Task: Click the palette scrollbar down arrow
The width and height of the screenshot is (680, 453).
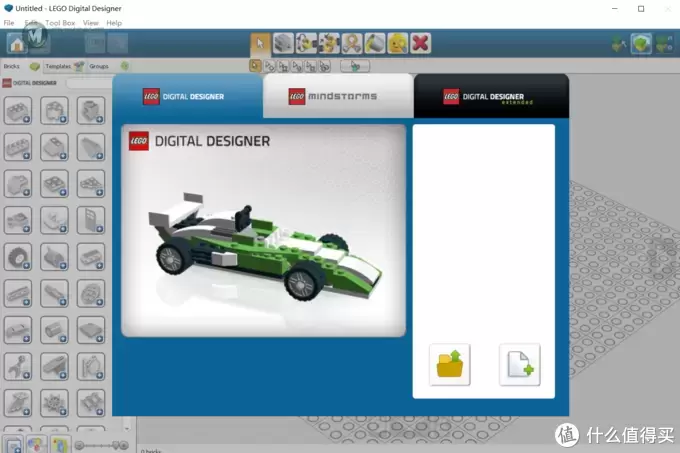Action: (x=127, y=428)
